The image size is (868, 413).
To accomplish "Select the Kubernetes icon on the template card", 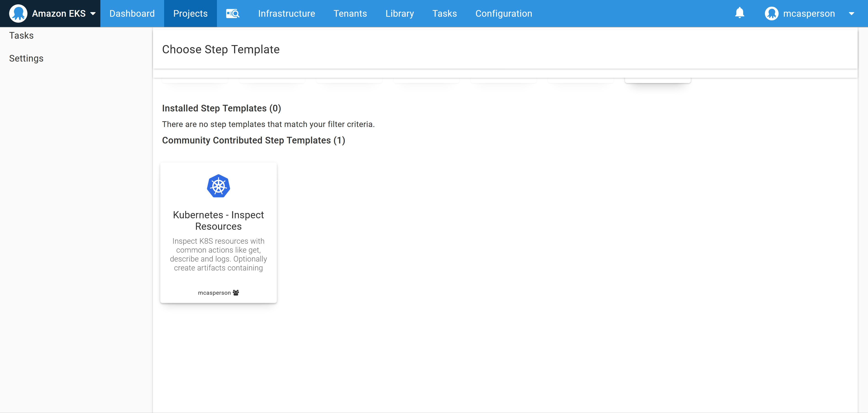I will [x=218, y=186].
